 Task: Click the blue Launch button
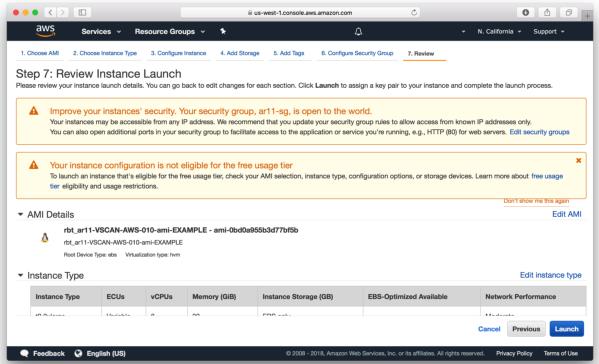[567, 329]
